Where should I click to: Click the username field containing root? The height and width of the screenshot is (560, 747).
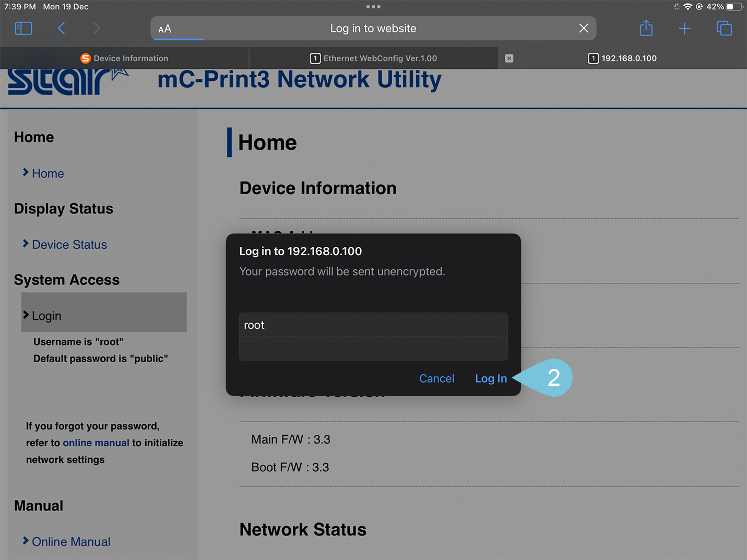pyautogui.click(x=373, y=325)
